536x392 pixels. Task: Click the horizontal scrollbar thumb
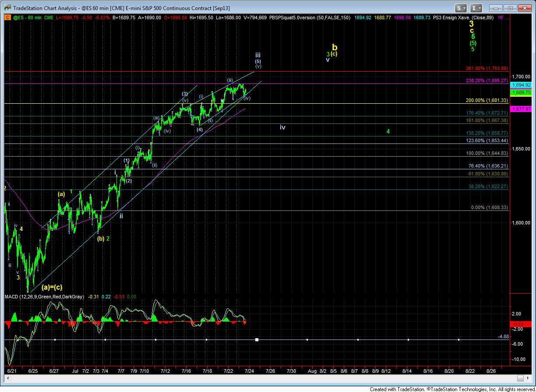(520, 378)
